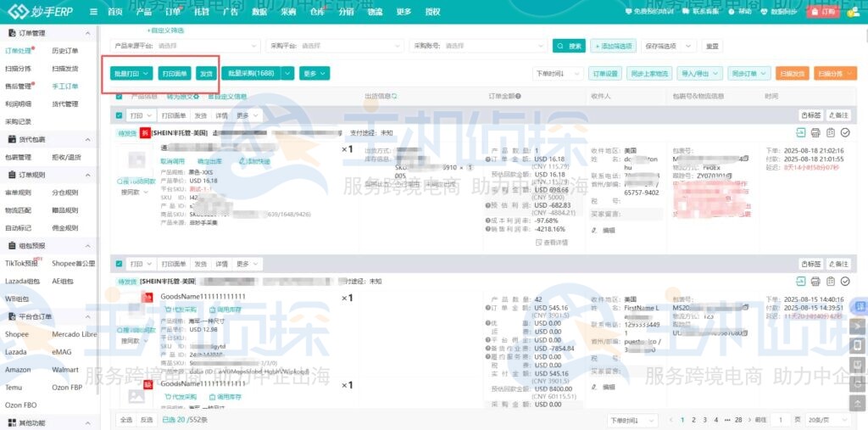Click the printer icon on second order
The image size is (868, 430).
point(815,281)
